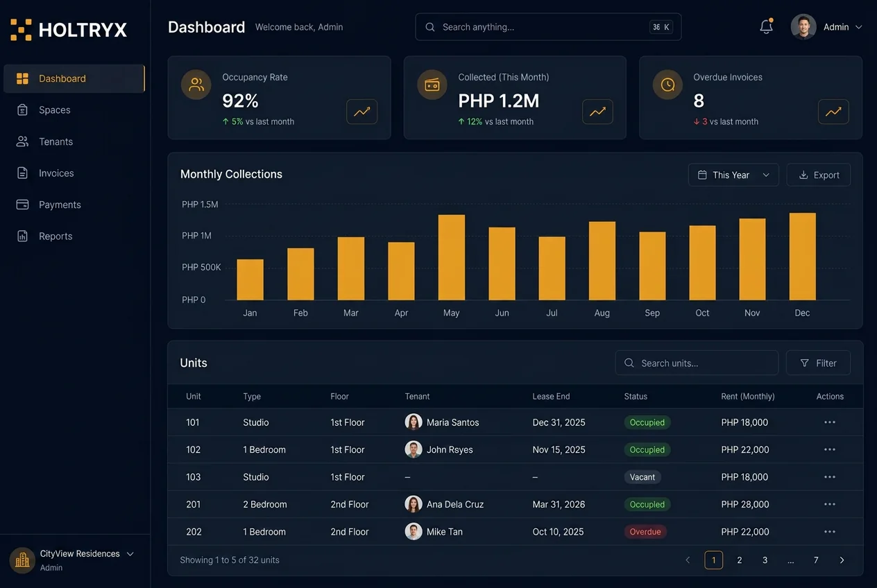Click the ⌘K shortcut badge
Image resolution: width=877 pixels, height=588 pixels.
tap(661, 27)
